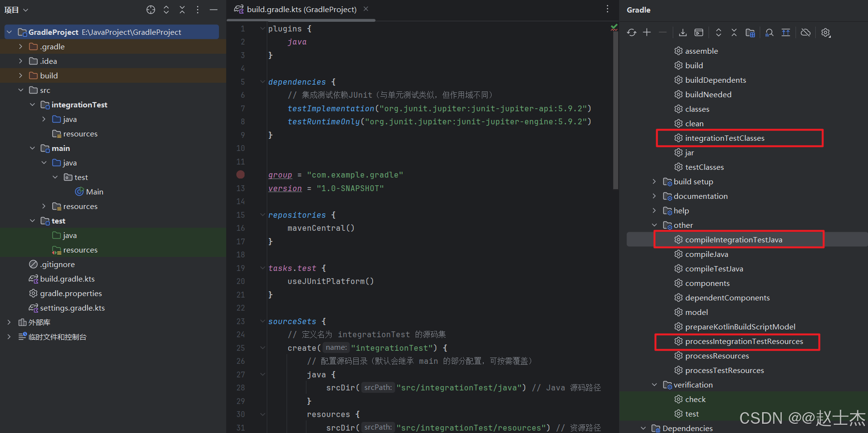Collapse all project tree nodes icon
Viewport: 868px width, 433px height.
(x=182, y=10)
